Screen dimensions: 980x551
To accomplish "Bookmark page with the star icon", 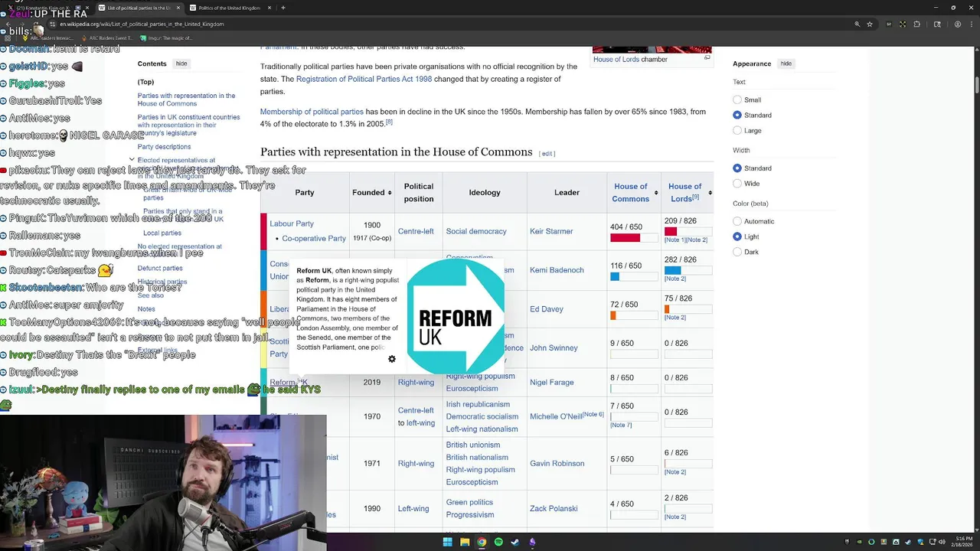I will (x=870, y=24).
